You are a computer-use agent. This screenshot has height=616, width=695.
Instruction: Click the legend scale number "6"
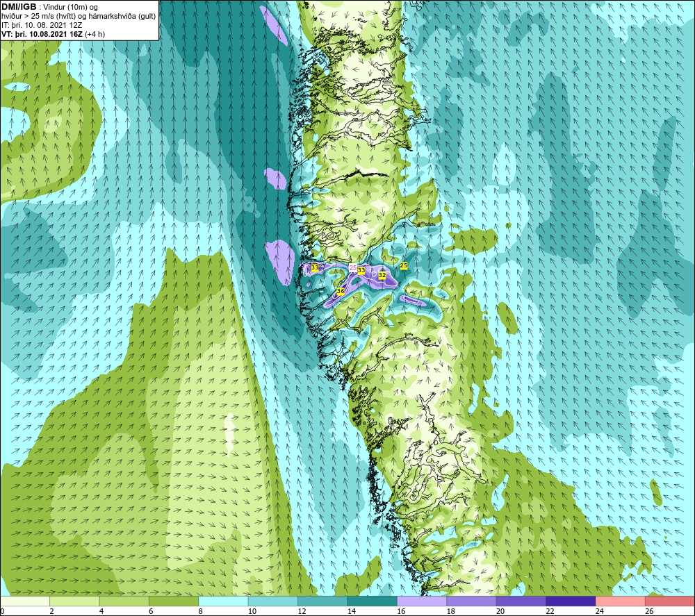151,611
